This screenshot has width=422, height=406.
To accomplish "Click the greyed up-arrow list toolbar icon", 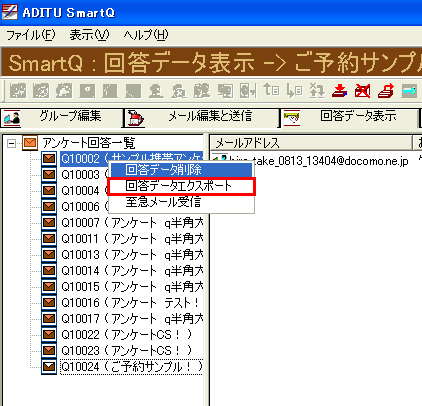I will 271,91.
